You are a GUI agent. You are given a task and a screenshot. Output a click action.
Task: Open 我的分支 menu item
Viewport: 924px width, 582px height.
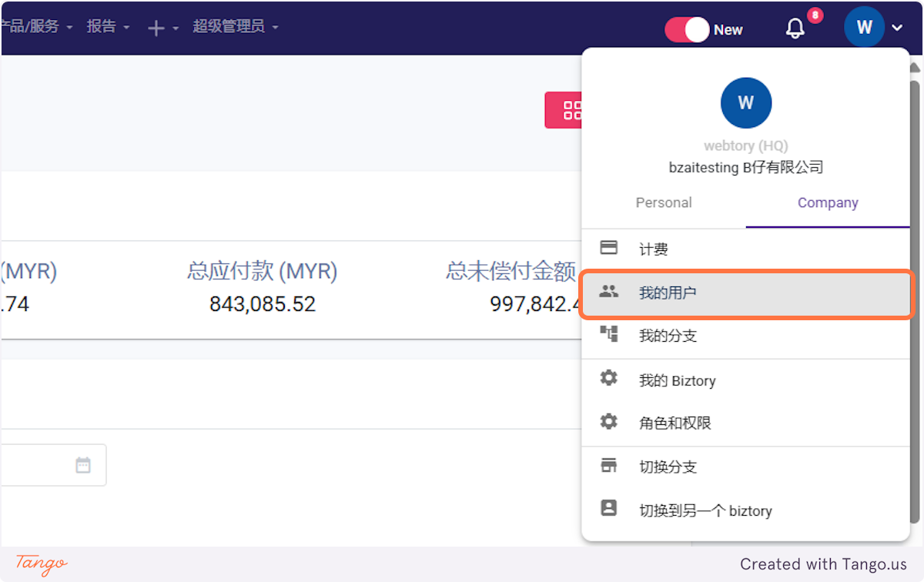(745, 336)
